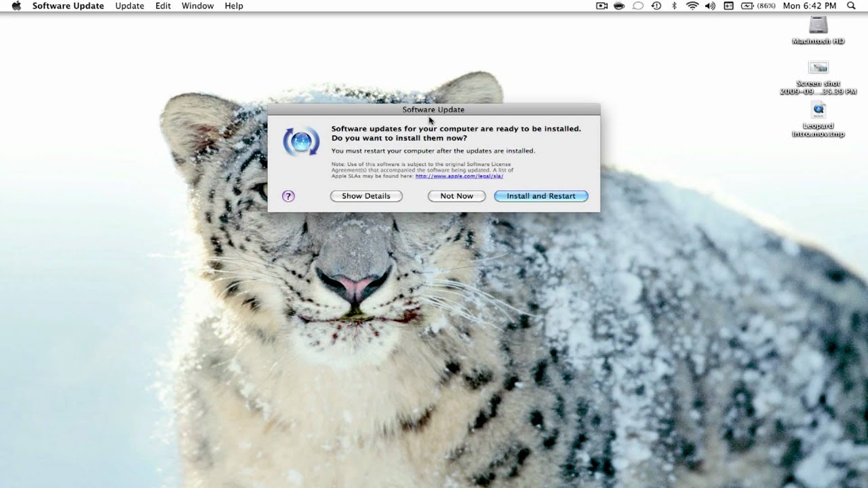Open the volume control menu
Screen dimensions: 868x488
[710, 5]
